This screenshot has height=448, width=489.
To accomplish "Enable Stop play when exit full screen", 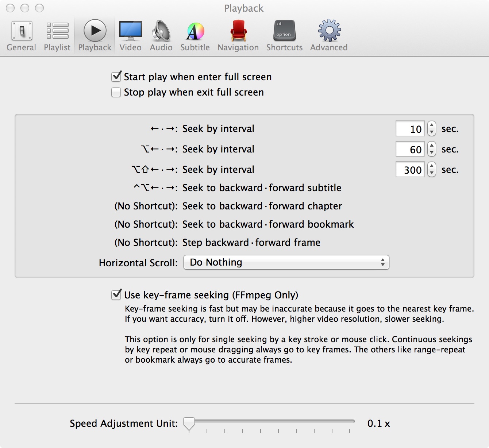I will [116, 92].
